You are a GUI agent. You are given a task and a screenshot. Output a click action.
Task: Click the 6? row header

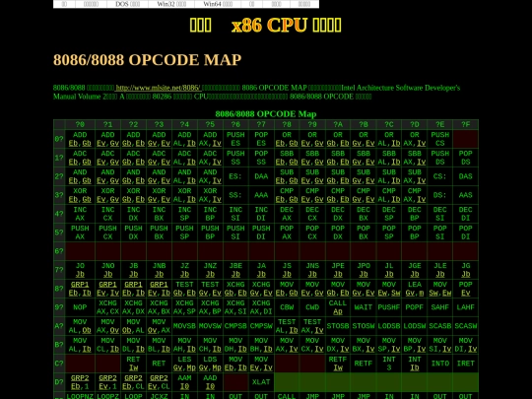click(x=59, y=251)
